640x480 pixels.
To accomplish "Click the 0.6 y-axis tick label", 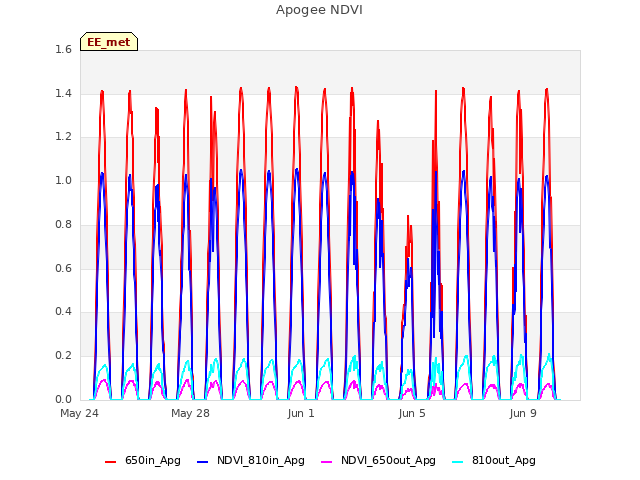I will (63, 268).
